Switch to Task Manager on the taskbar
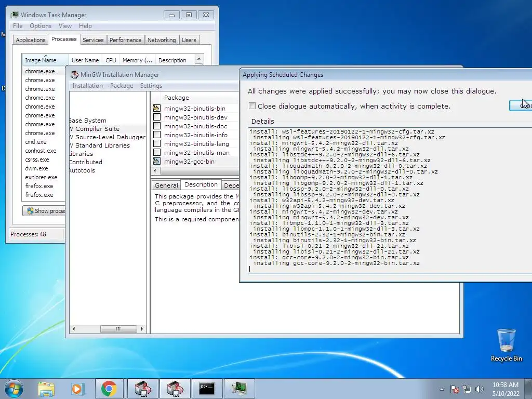This screenshot has width=532, height=399. [239, 389]
